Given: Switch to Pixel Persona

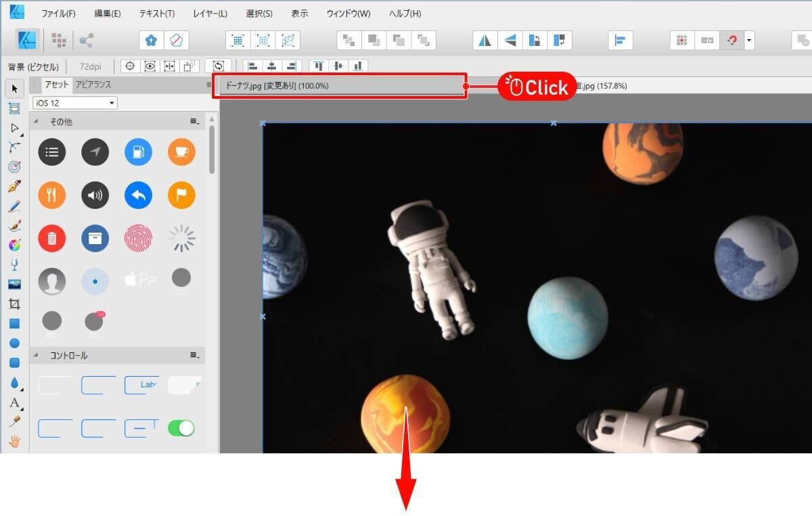Looking at the screenshot, I should tap(59, 41).
